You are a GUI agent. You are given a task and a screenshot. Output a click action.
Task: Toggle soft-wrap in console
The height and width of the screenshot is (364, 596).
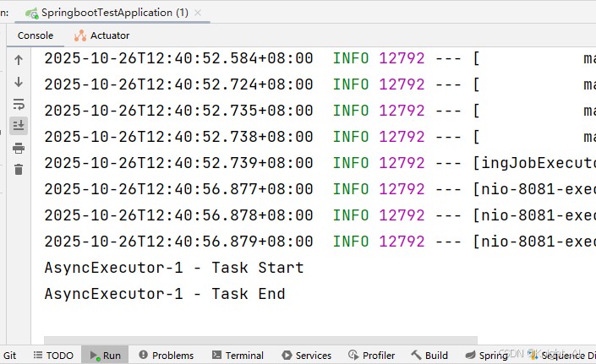tap(18, 104)
